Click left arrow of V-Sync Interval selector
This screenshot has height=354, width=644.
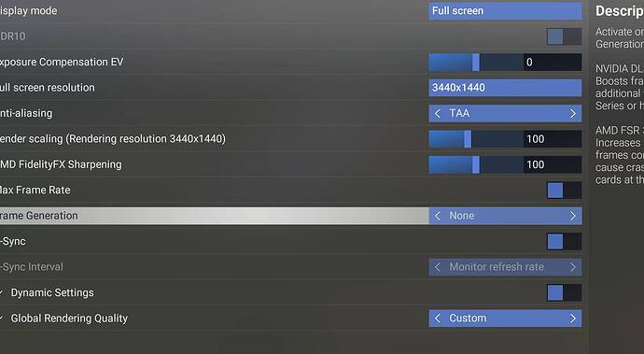pyautogui.click(x=438, y=267)
